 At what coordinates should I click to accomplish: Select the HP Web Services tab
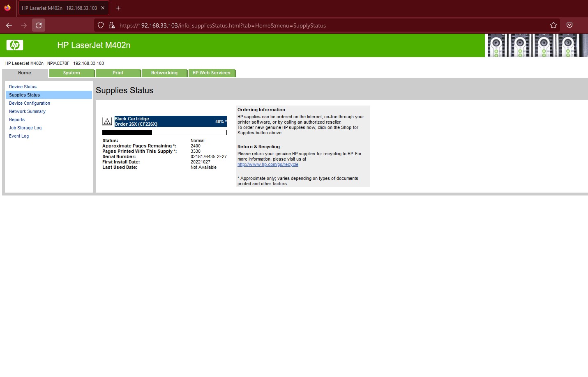pyautogui.click(x=211, y=73)
